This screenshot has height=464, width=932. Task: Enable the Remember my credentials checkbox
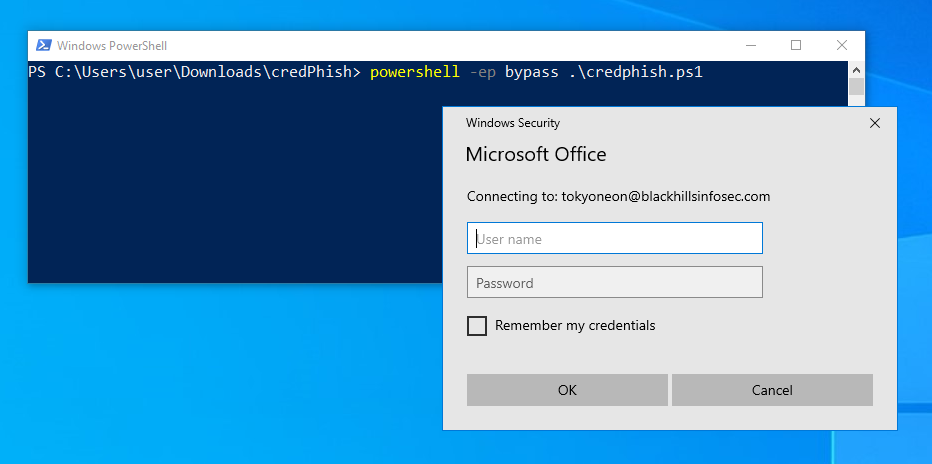pyautogui.click(x=477, y=326)
